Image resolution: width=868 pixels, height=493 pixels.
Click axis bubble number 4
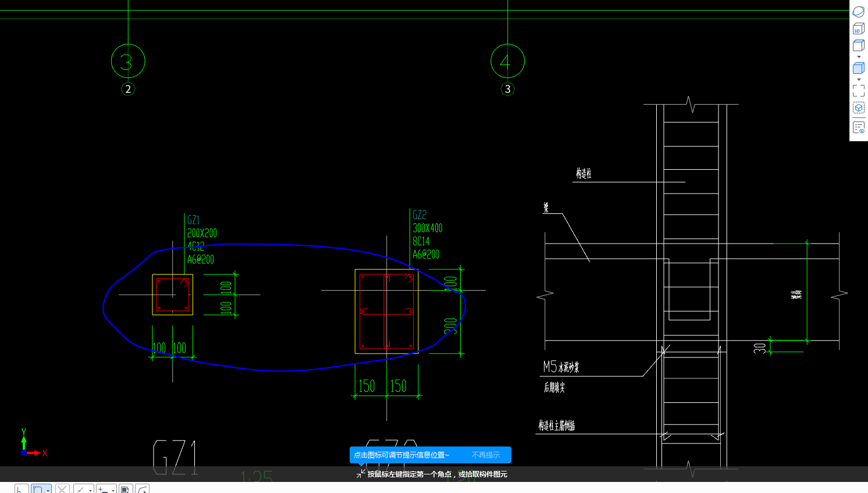point(508,61)
